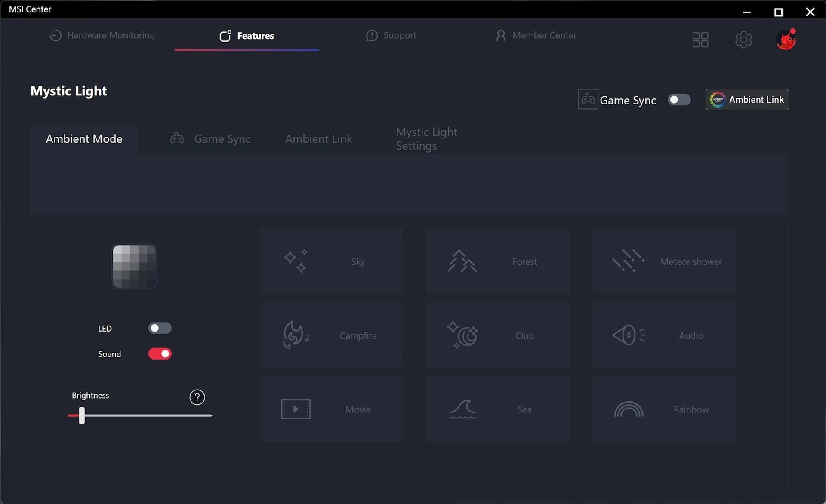
Task: Click the Audio speaker icon
Action: point(629,335)
